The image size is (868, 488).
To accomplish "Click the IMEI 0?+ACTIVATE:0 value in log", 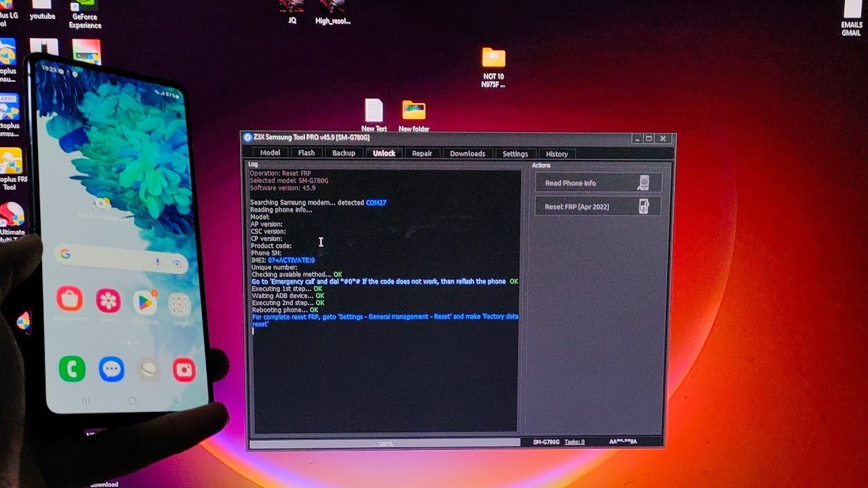I will pyautogui.click(x=291, y=260).
